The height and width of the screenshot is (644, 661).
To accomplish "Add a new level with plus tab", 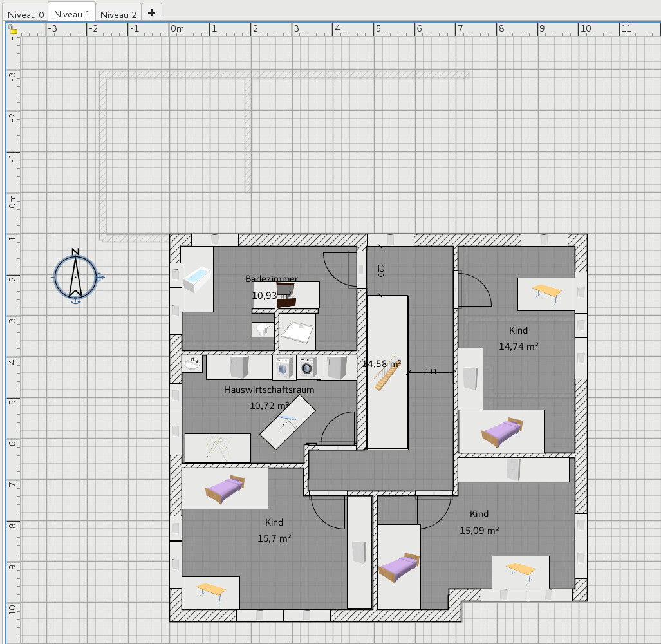I will (x=151, y=12).
